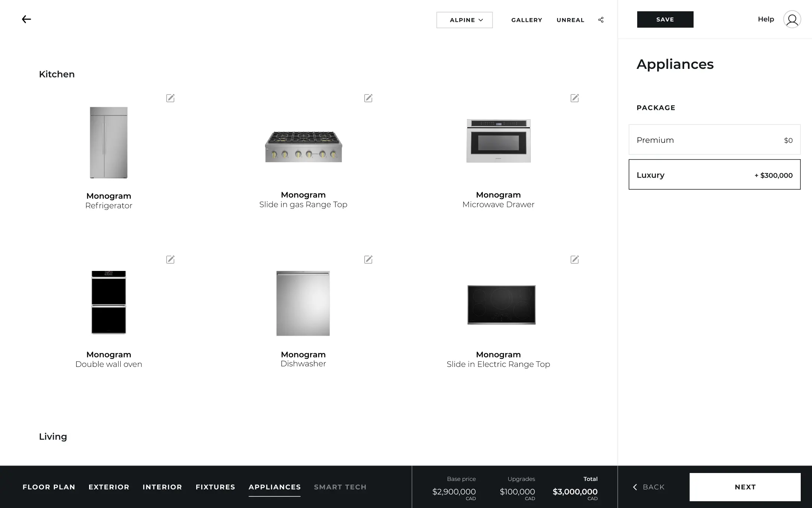Edit the Monogram Dishwasher selection
812x508 pixels.
point(368,259)
